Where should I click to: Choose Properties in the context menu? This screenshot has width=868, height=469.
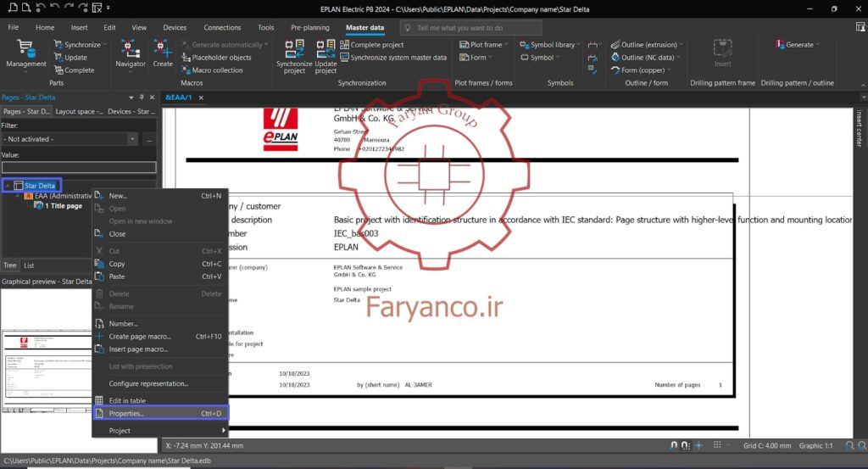pyautogui.click(x=160, y=413)
